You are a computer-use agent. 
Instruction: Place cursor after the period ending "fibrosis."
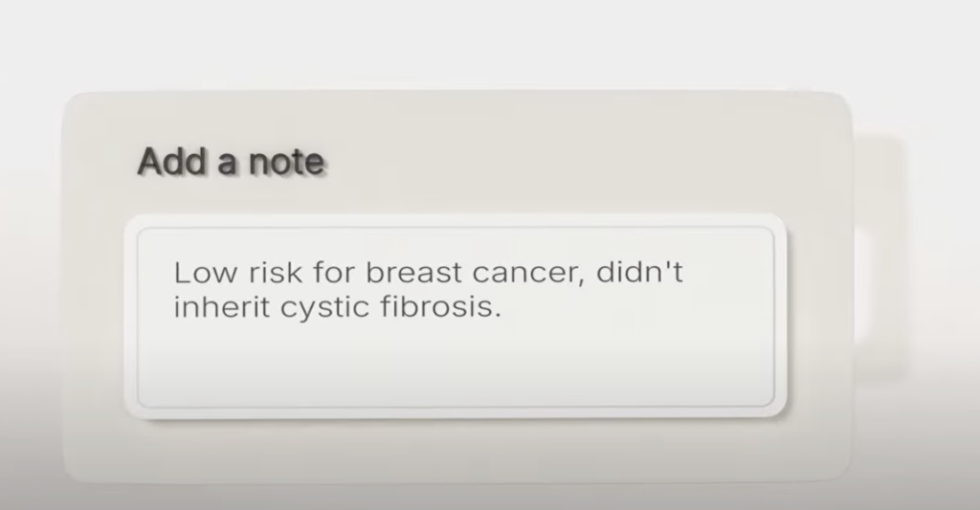(x=501, y=306)
